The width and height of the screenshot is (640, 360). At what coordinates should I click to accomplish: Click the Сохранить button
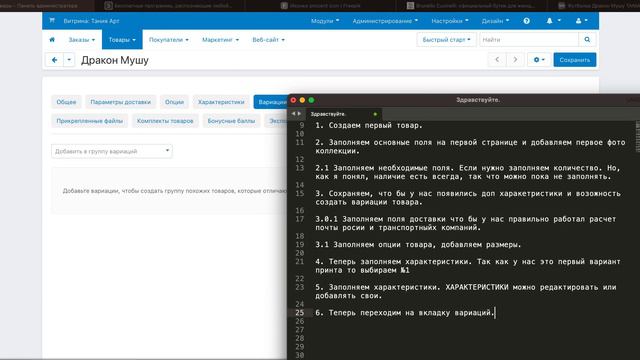(575, 60)
